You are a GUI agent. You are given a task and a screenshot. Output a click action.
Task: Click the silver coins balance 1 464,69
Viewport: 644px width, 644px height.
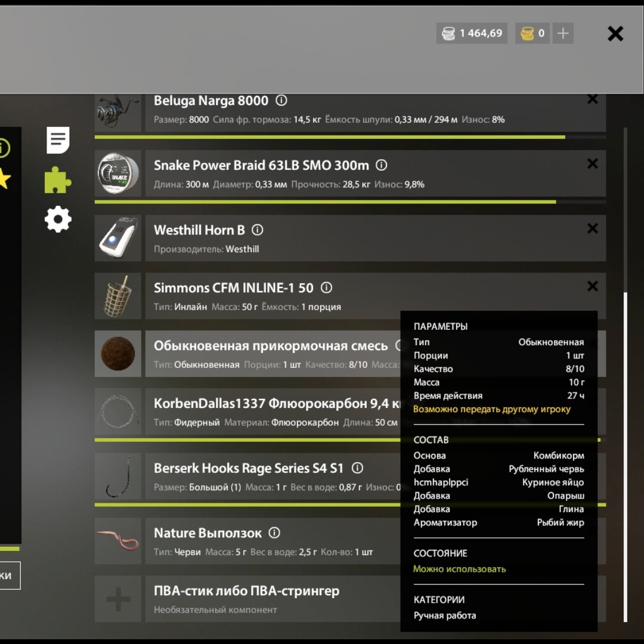472,33
